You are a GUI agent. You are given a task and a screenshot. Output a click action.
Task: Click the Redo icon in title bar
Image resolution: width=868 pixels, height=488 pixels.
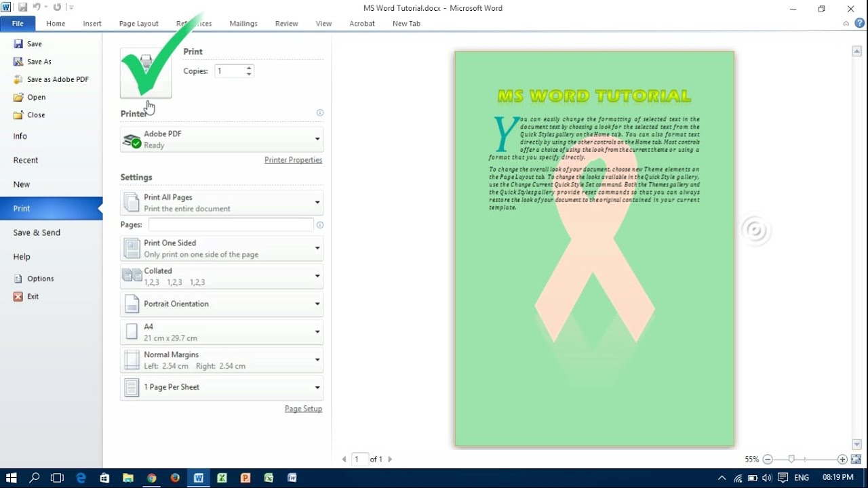tap(57, 7)
